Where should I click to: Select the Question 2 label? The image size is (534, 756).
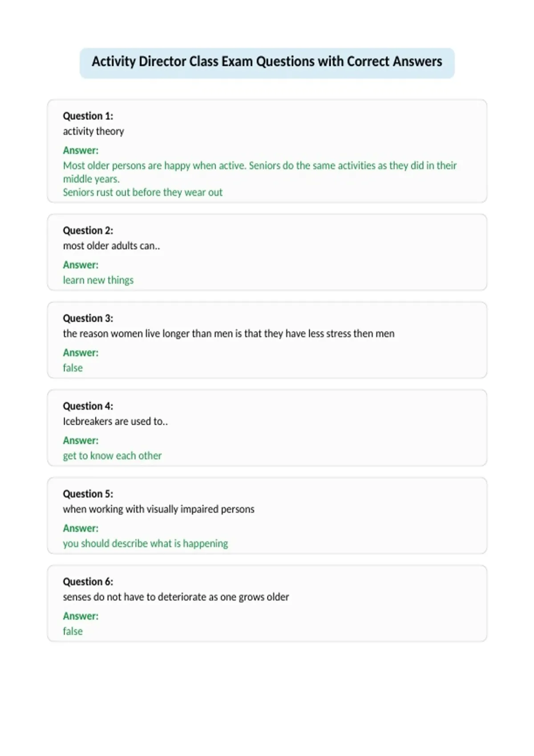click(88, 230)
